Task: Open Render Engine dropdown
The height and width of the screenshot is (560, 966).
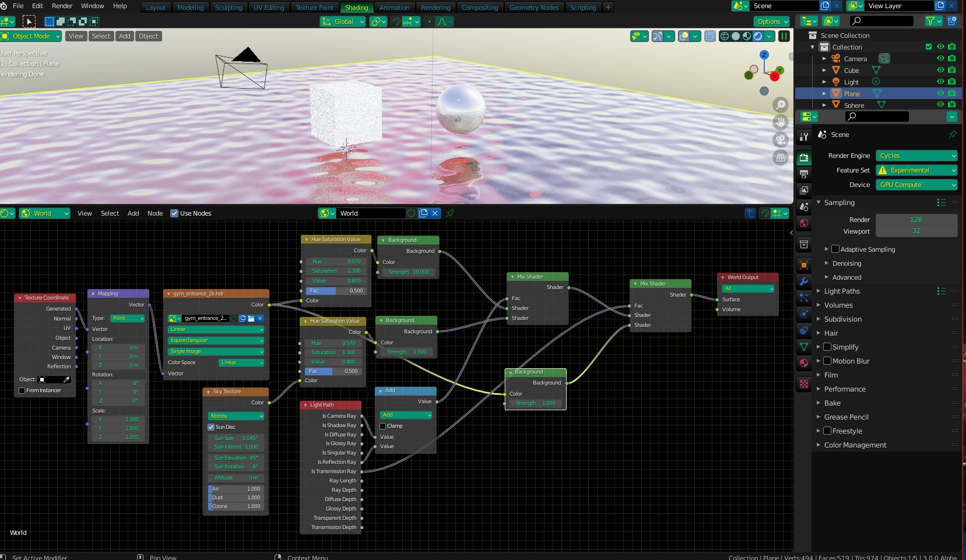Action: click(x=916, y=156)
